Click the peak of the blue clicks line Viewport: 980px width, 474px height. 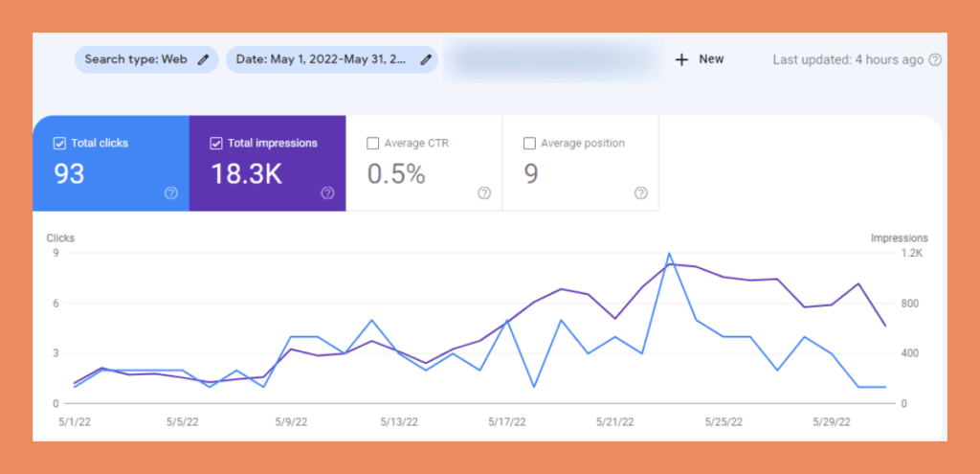669,254
